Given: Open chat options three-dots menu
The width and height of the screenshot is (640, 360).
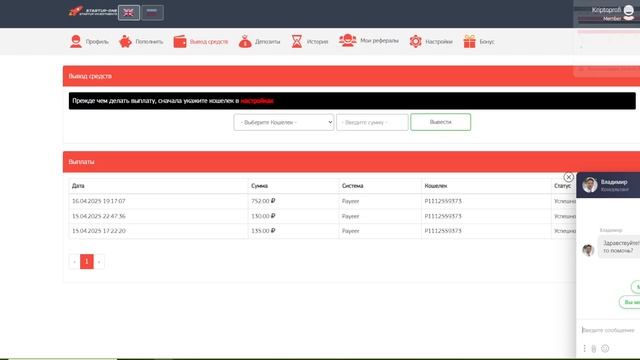Looking at the screenshot, I should point(584,348).
